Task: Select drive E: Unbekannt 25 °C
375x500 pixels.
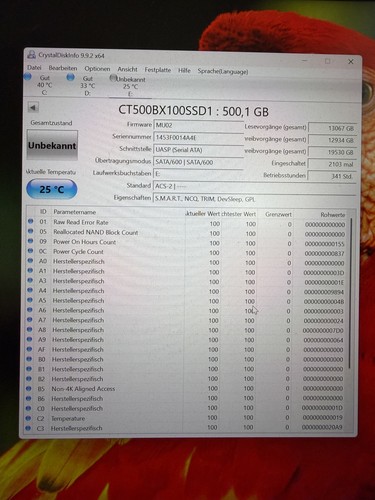Action: tap(129, 87)
